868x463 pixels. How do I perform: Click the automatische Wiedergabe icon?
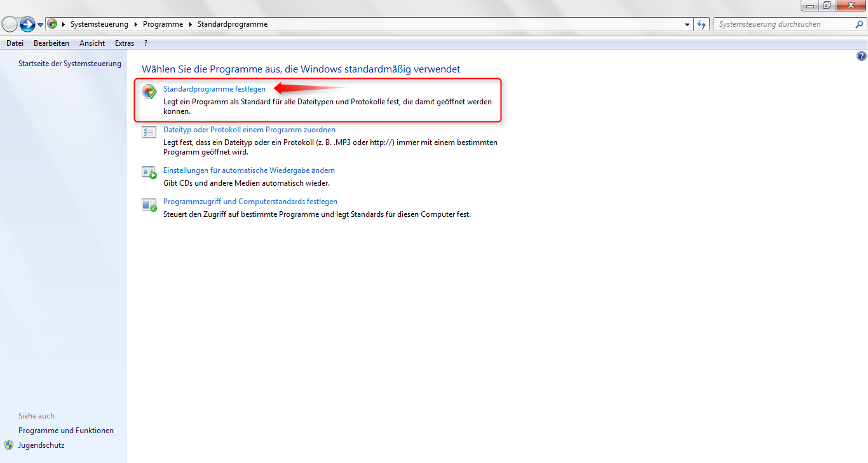(x=149, y=172)
